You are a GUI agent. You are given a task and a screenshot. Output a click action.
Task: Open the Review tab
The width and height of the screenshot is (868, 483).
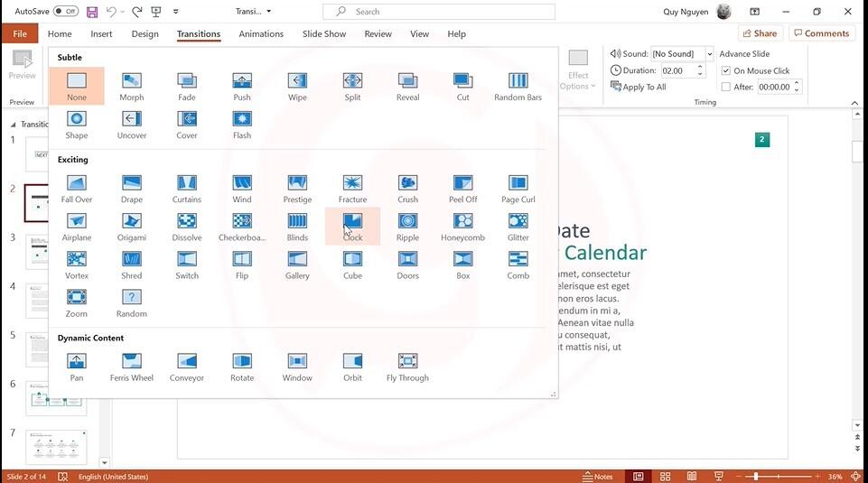click(378, 33)
